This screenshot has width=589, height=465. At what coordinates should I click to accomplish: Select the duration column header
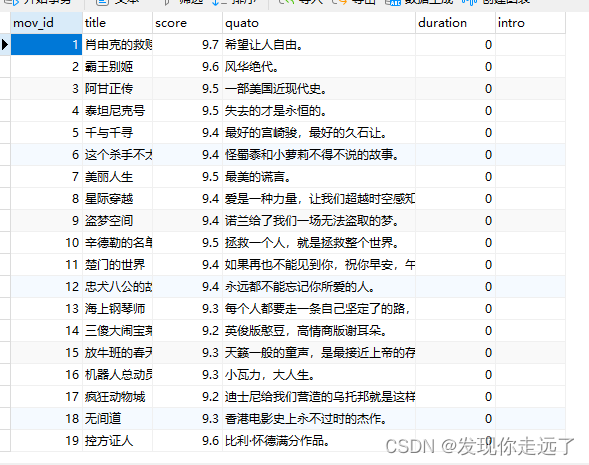455,23
